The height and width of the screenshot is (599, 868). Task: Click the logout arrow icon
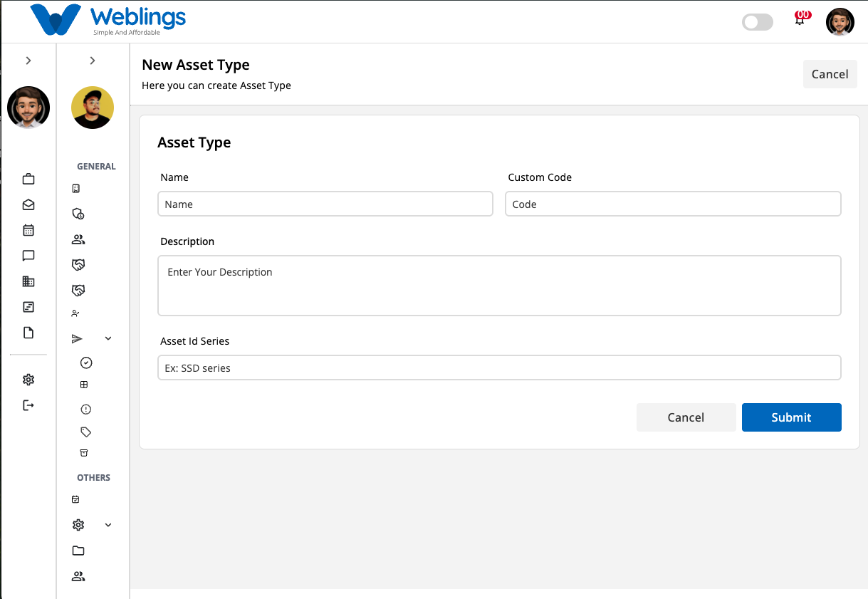[x=28, y=405]
